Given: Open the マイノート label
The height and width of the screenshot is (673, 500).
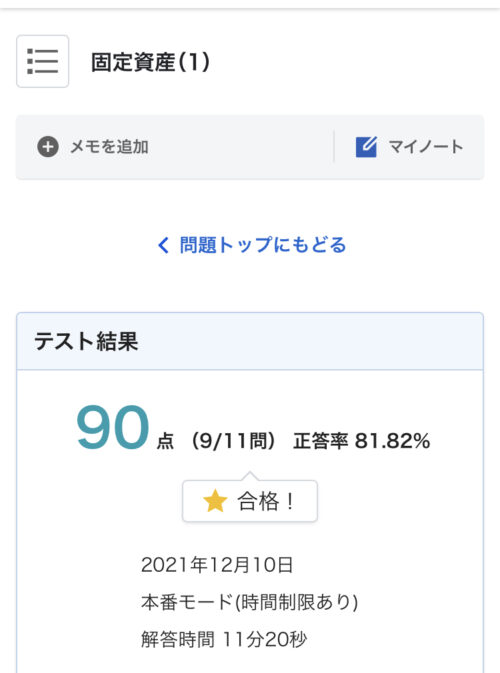Looking at the screenshot, I should pyautogui.click(x=426, y=147).
